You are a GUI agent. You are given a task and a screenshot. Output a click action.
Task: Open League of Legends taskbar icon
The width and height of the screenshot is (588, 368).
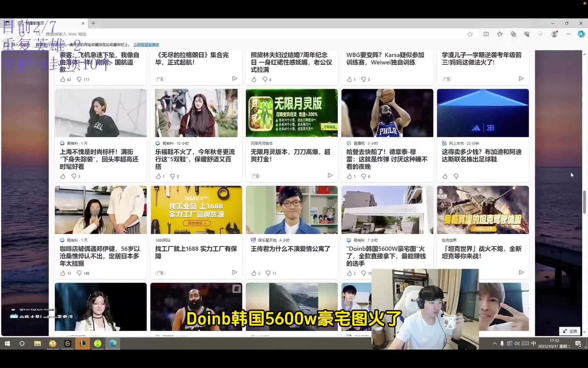(x=83, y=343)
